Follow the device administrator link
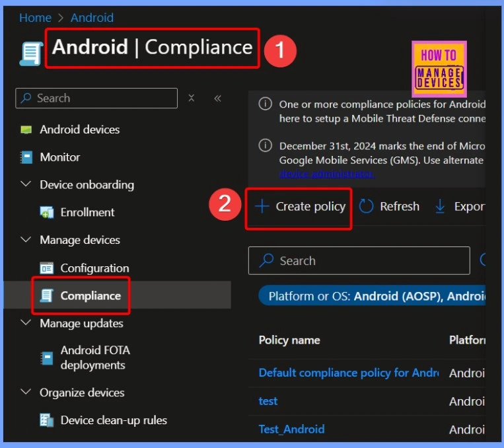Screen dimensions: 504x448 [x=326, y=174]
